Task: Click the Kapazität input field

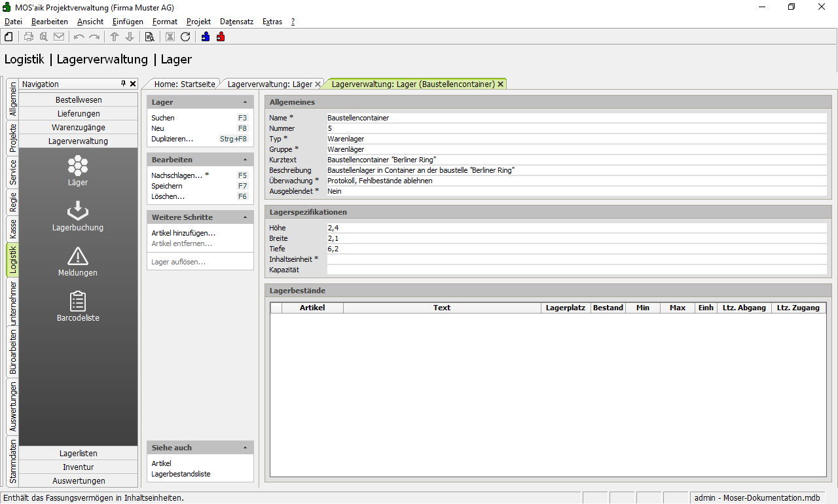Action: pyautogui.click(x=576, y=270)
